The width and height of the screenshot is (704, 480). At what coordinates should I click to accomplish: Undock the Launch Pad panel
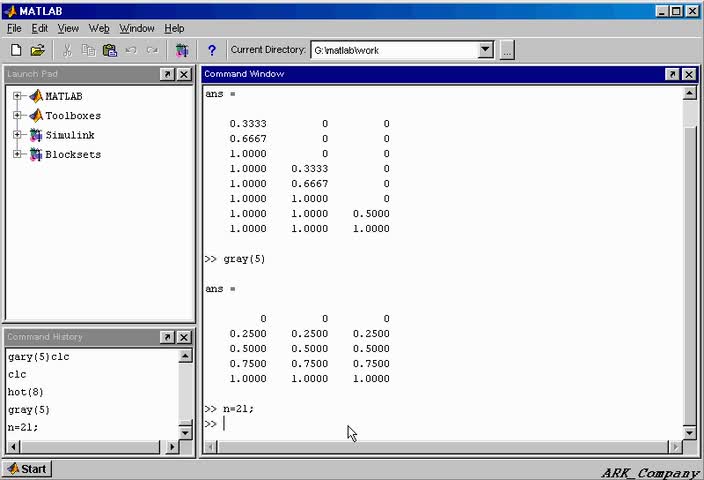(x=167, y=74)
